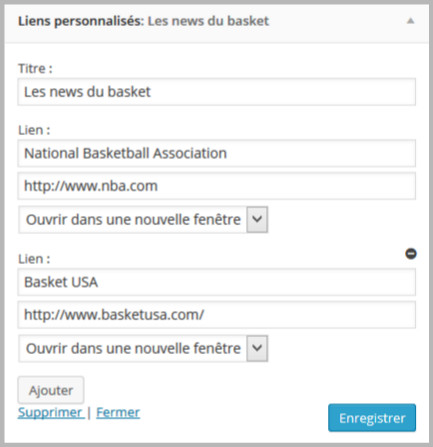Click the arrow button of the dropdown below nba.com
The image size is (433, 447).
[257, 220]
